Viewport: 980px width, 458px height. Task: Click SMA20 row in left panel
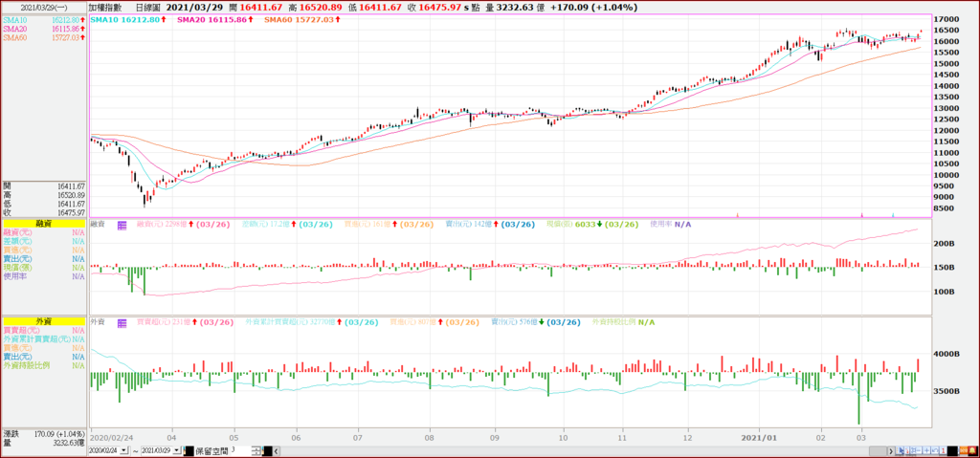tap(44, 29)
